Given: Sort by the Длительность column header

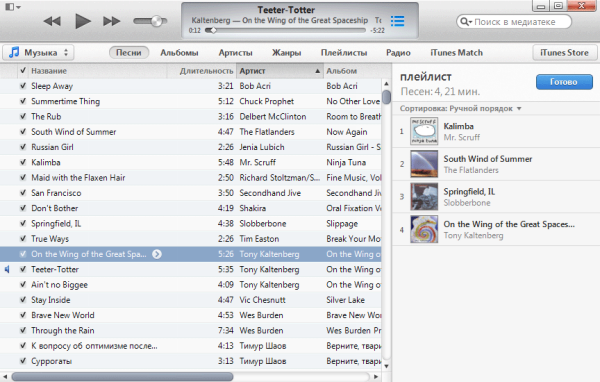Looking at the screenshot, I should pos(202,71).
